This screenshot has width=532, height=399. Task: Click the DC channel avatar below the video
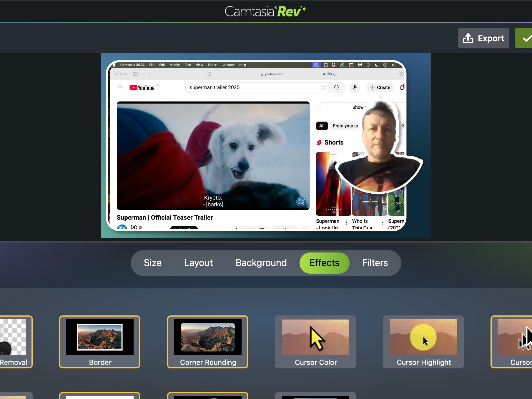[x=122, y=227]
